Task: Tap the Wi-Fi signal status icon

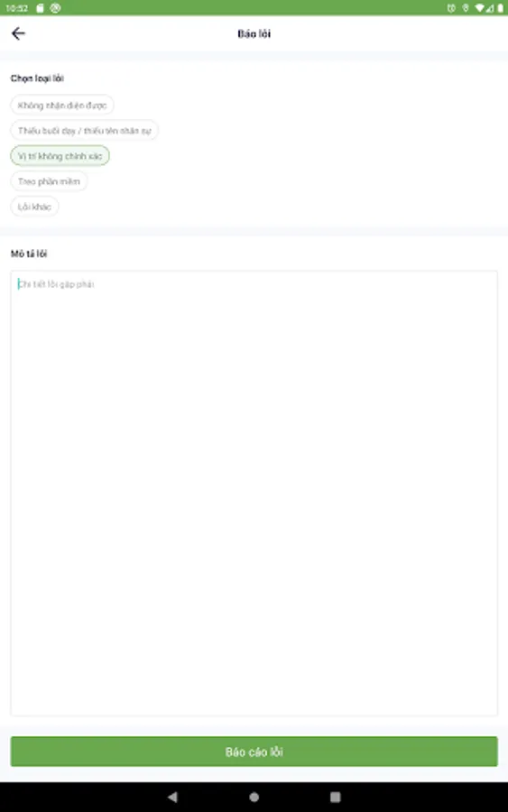Action: (x=479, y=8)
